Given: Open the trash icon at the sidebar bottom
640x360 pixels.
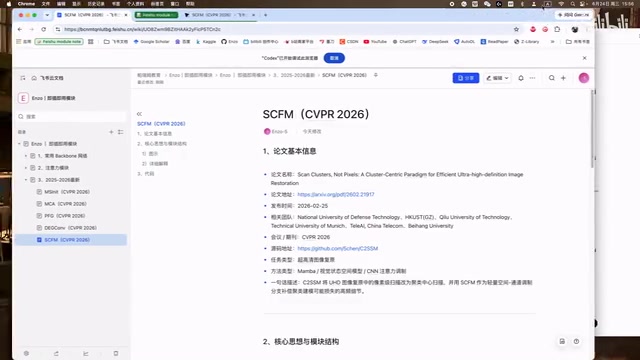Looking at the screenshot, I should [x=116, y=353].
